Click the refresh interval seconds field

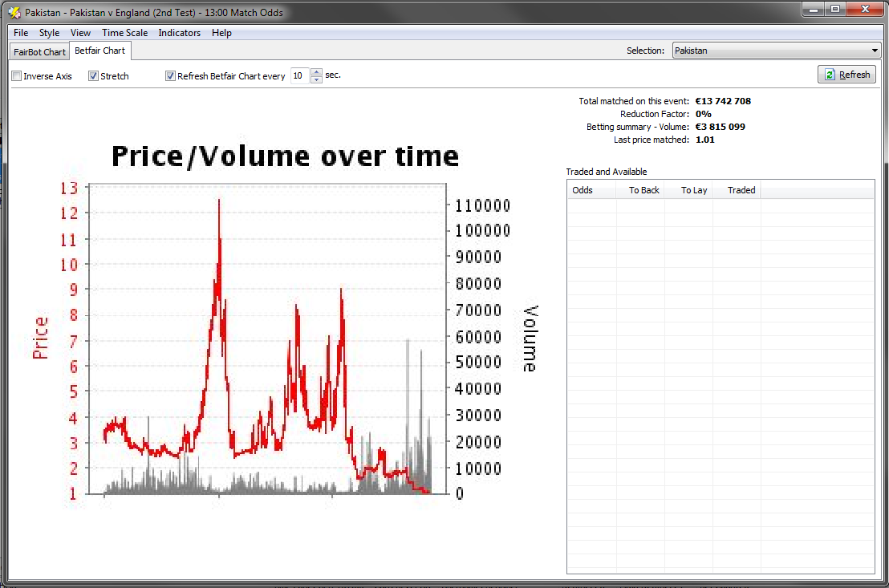(x=300, y=75)
